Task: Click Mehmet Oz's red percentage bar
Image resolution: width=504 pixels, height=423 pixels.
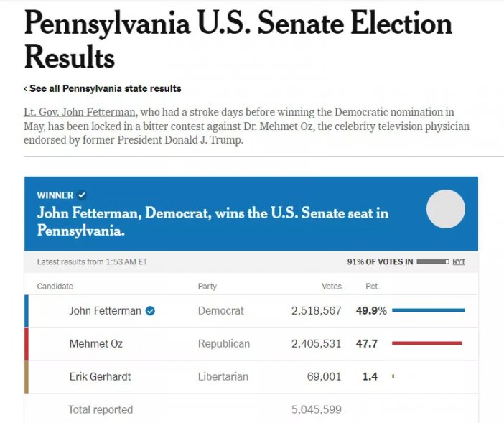Action: point(426,343)
